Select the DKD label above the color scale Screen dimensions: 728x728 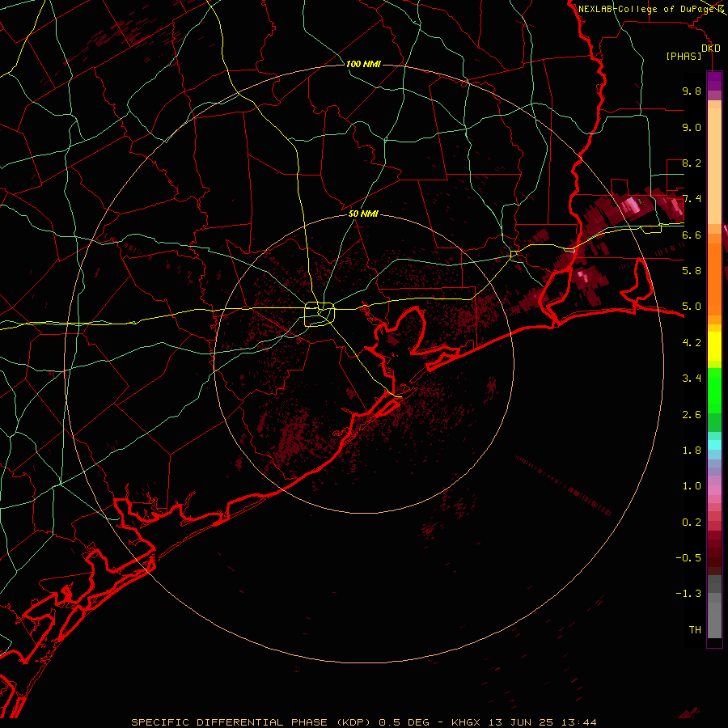pyautogui.click(x=711, y=49)
